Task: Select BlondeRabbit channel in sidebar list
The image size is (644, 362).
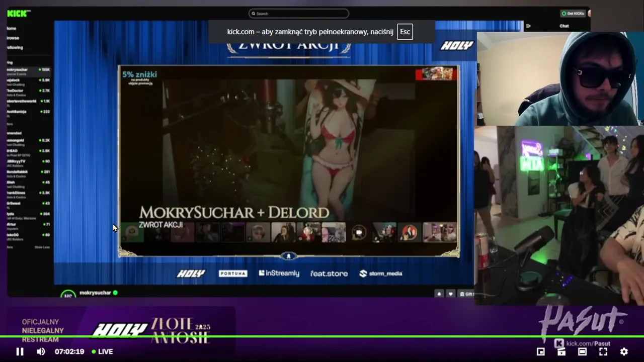Action: [28, 173]
